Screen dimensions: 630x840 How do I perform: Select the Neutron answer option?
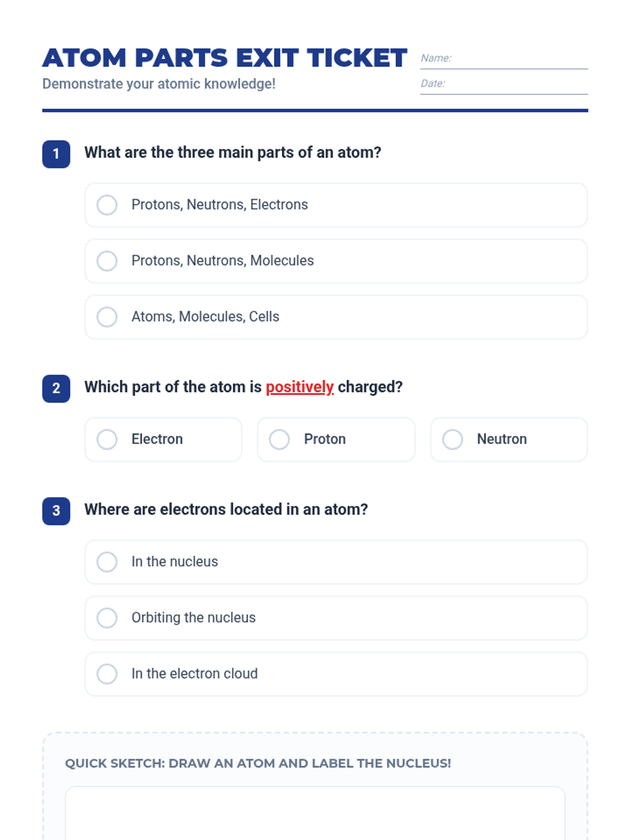coord(453,439)
